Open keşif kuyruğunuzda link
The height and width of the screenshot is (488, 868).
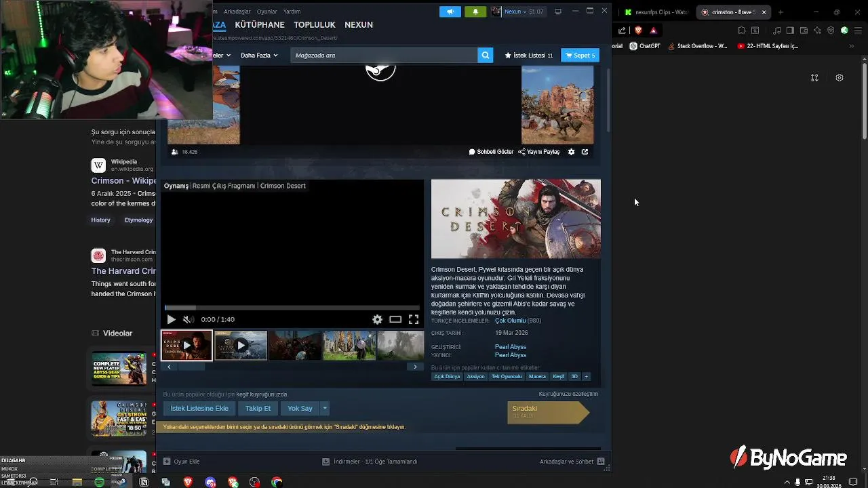pos(262,394)
